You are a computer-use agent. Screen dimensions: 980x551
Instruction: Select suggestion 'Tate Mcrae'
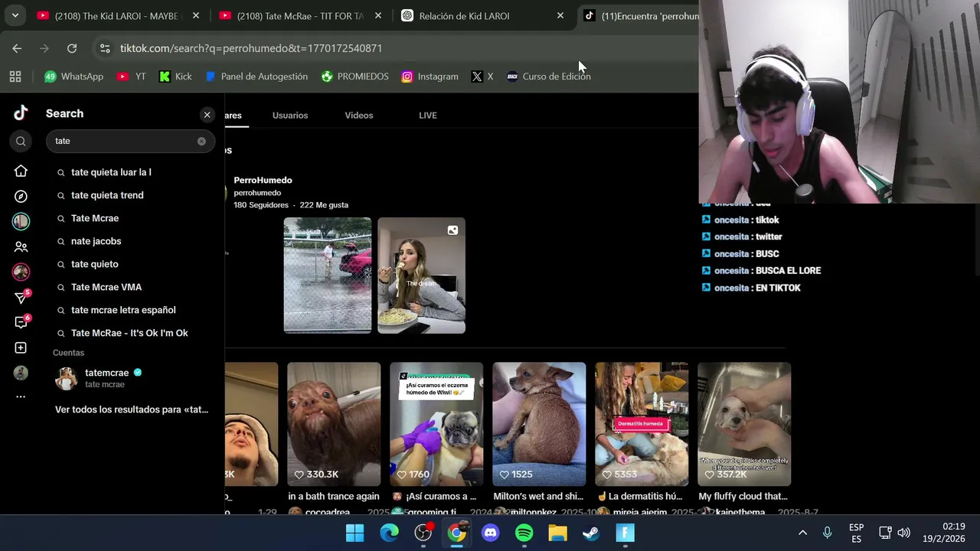coord(95,218)
